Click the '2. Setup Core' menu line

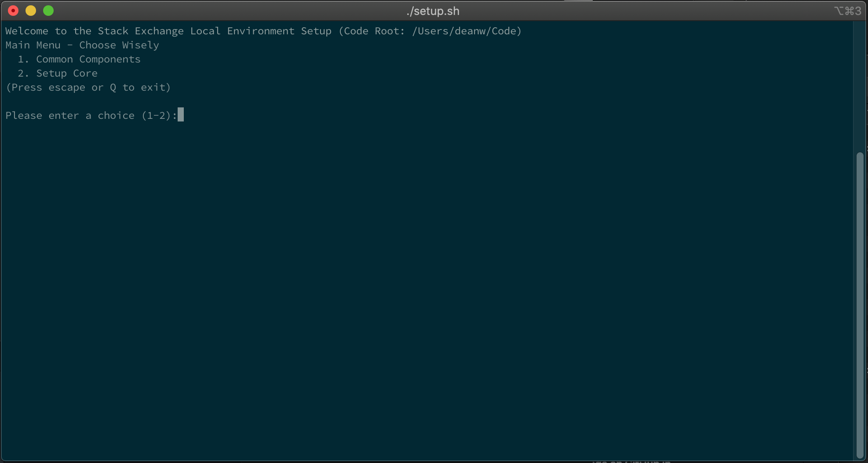[x=58, y=73]
